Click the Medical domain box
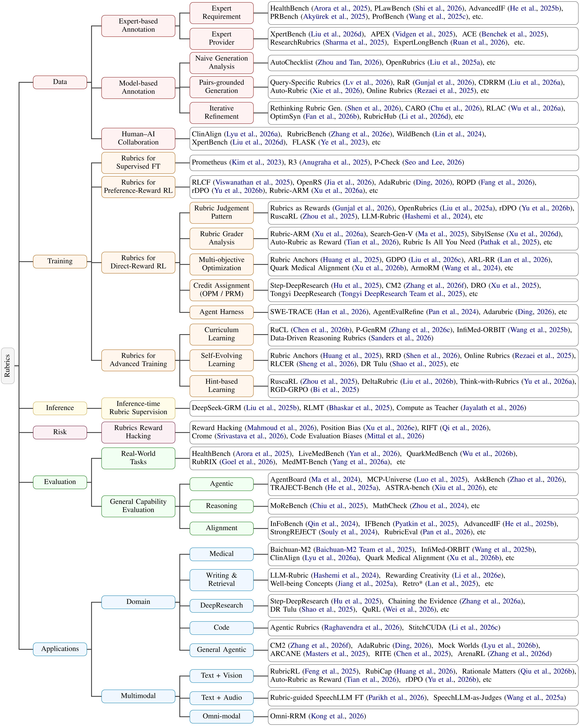Viewport: 580px width, 728px height. (x=221, y=554)
